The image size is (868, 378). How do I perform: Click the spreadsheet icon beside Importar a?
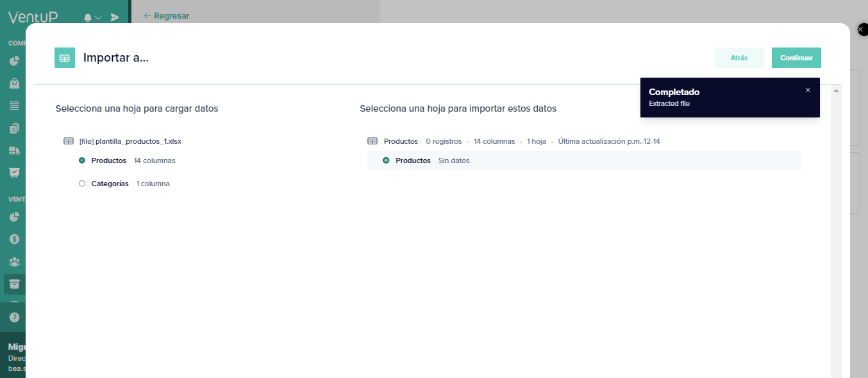click(x=65, y=58)
